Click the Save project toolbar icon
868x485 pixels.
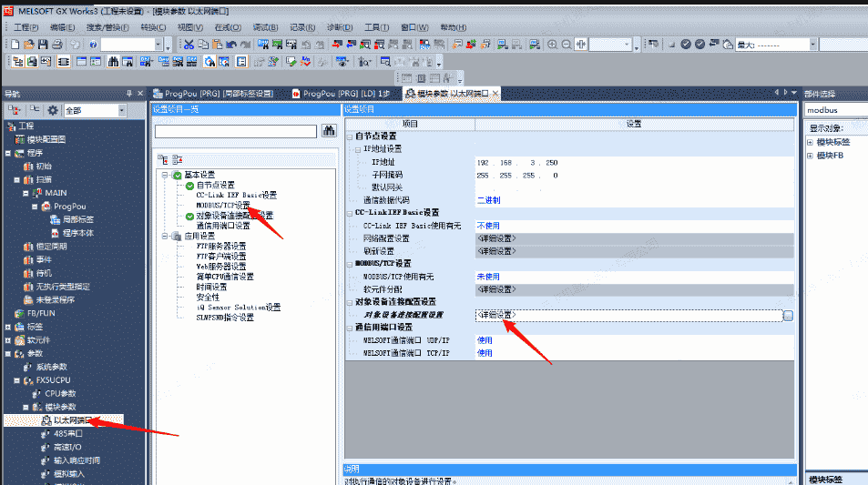(42, 44)
